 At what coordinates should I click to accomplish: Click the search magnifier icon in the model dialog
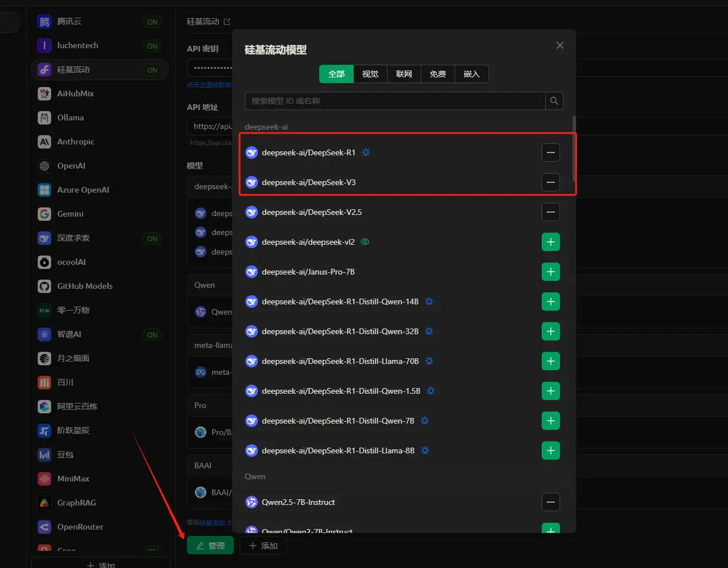coord(553,100)
